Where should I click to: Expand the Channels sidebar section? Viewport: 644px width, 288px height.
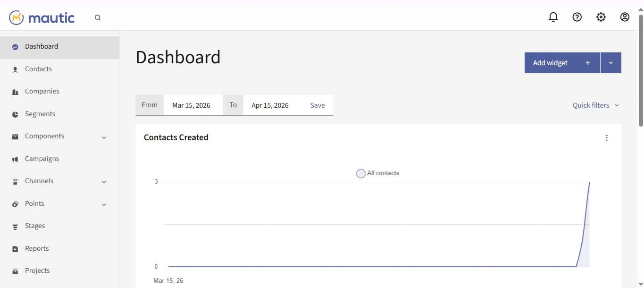(x=104, y=182)
